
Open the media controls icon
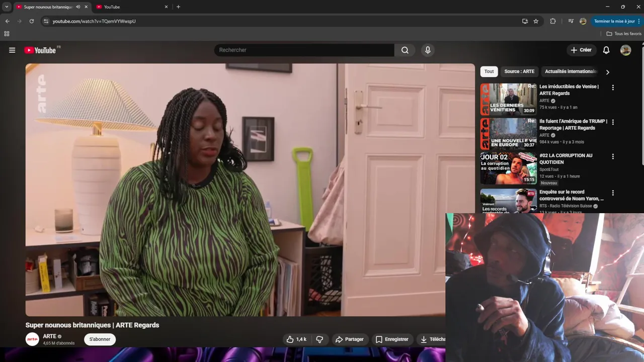pyautogui.click(x=571, y=21)
